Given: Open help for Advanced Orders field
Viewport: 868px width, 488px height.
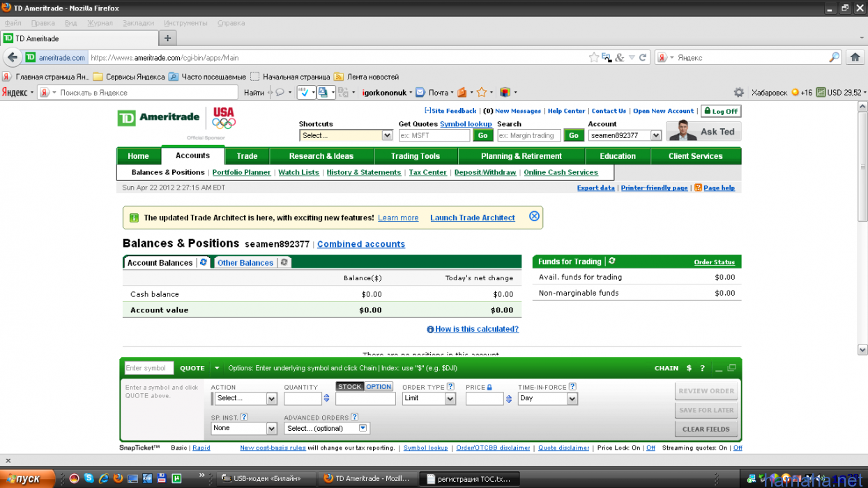Looking at the screenshot, I should click(355, 417).
